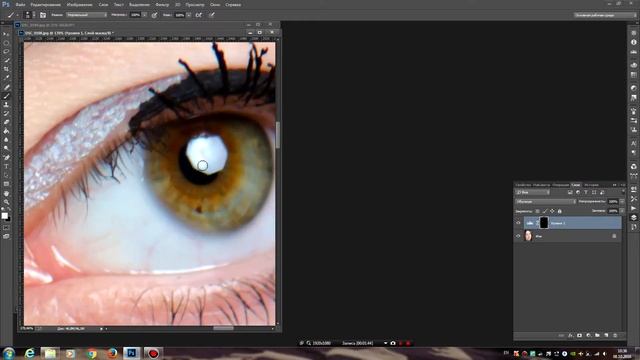This screenshot has height=360, width=640.
Task: Open layer blend mode dropdown
Action: pyautogui.click(x=546, y=201)
